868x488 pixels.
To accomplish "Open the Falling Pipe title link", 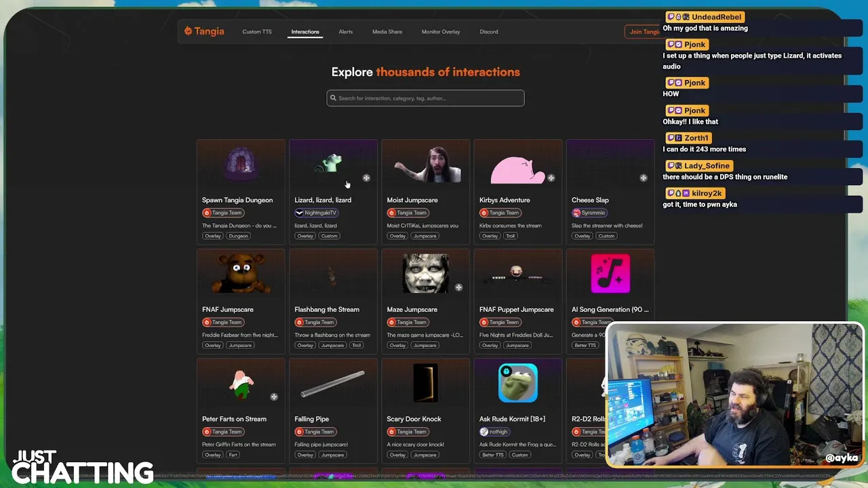I will point(312,419).
